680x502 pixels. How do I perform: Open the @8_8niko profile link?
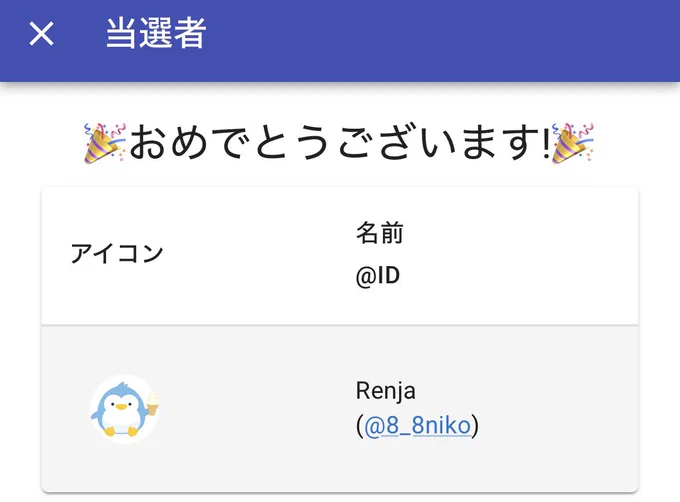(417, 425)
